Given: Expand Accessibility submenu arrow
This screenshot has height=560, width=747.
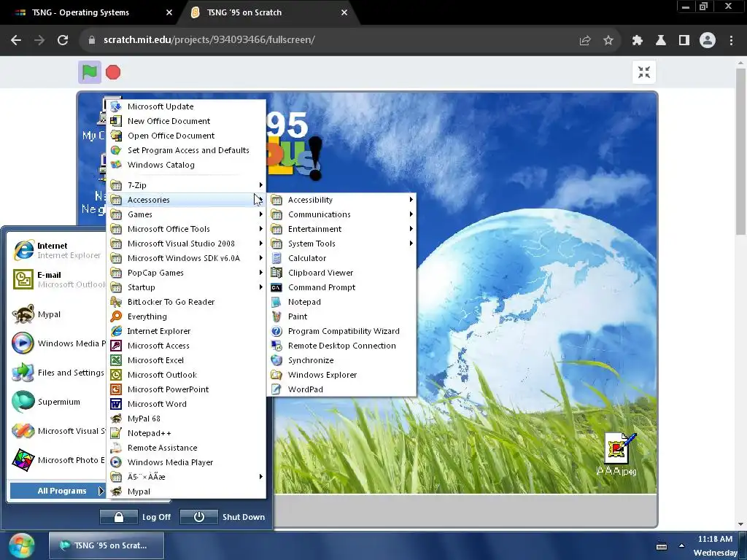Looking at the screenshot, I should click(411, 200).
